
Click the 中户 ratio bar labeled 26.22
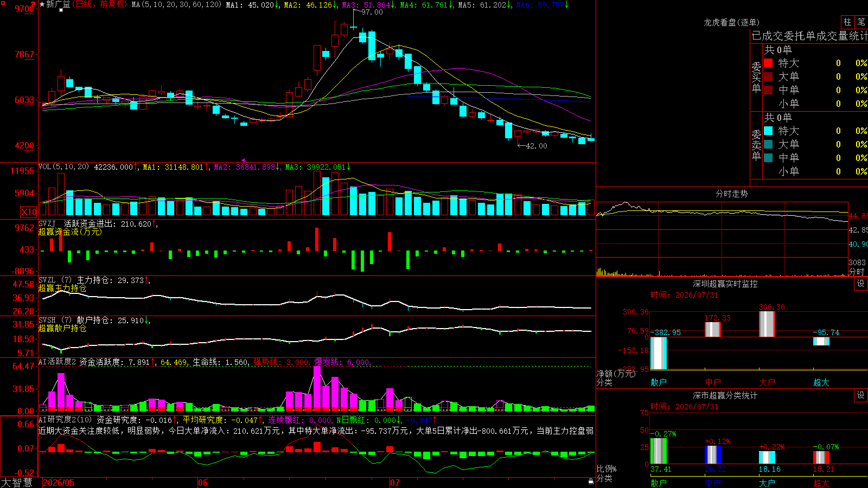click(x=713, y=454)
